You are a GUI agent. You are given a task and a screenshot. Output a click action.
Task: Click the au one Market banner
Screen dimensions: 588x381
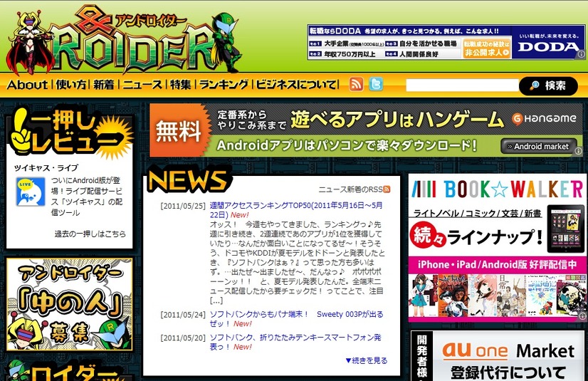(x=499, y=355)
